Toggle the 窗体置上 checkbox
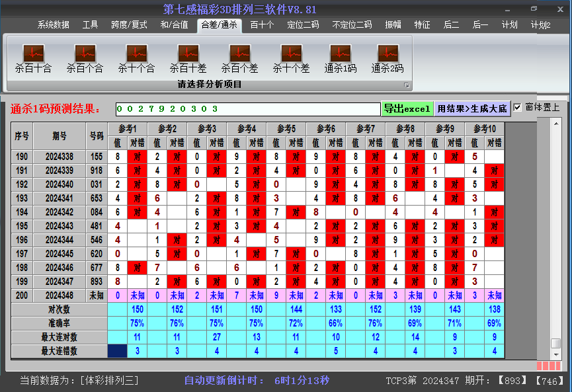572x392 pixels. 517,108
